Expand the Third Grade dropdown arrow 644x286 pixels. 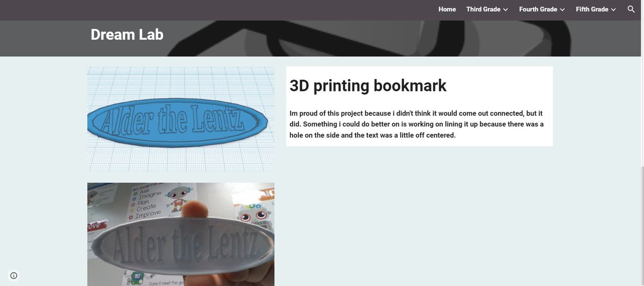506,10
